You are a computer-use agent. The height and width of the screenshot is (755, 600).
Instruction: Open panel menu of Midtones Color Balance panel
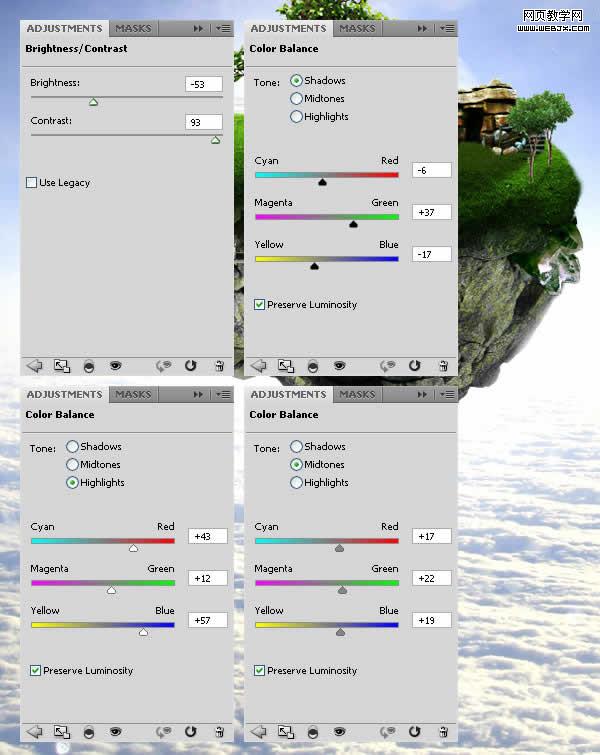click(x=447, y=394)
